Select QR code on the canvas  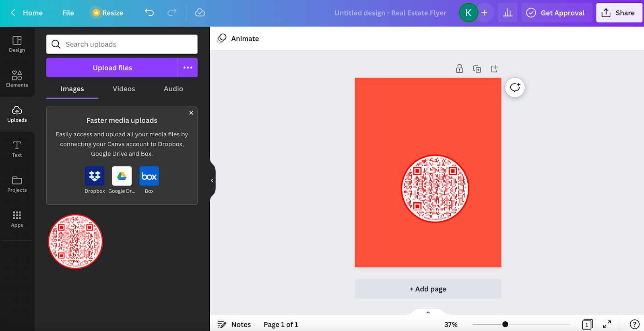[435, 189]
